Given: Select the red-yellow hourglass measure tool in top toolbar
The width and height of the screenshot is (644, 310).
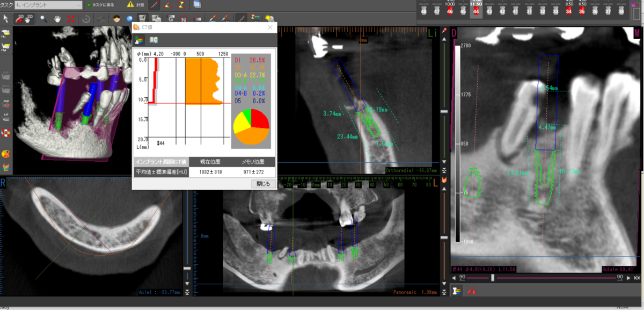Looking at the screenshot, I should point(182,4).
